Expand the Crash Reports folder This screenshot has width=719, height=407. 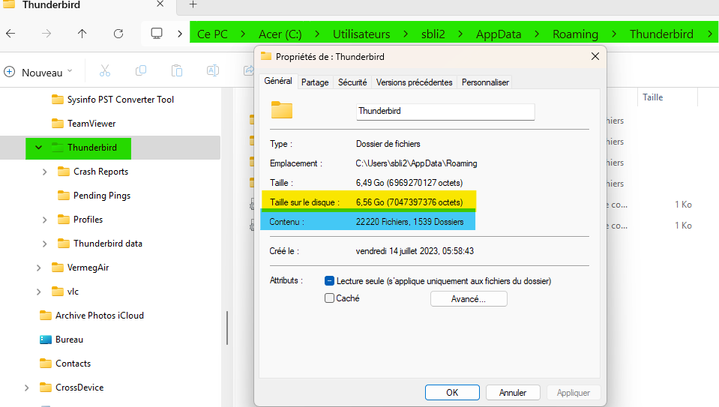tap(46, 172)
